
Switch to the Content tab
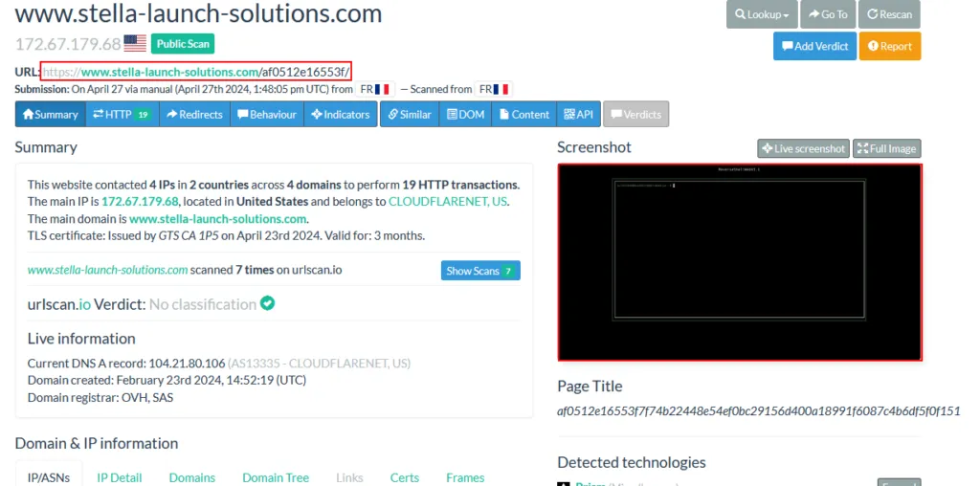524,114
